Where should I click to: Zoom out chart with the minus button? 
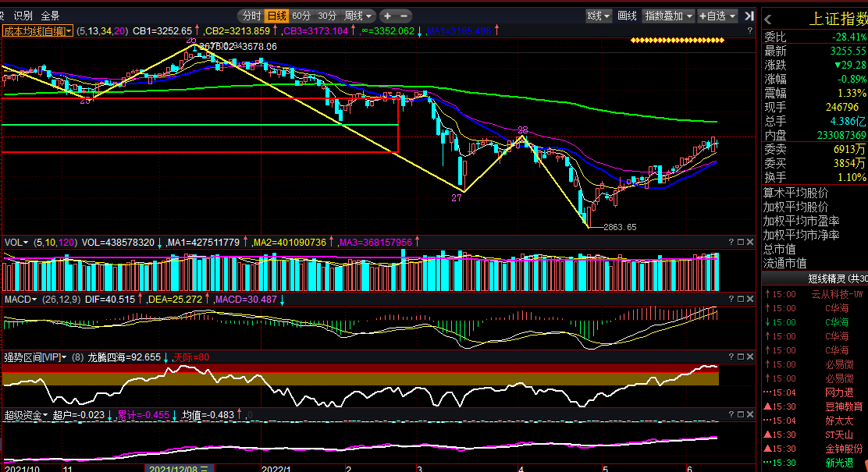tap(404, 16)
